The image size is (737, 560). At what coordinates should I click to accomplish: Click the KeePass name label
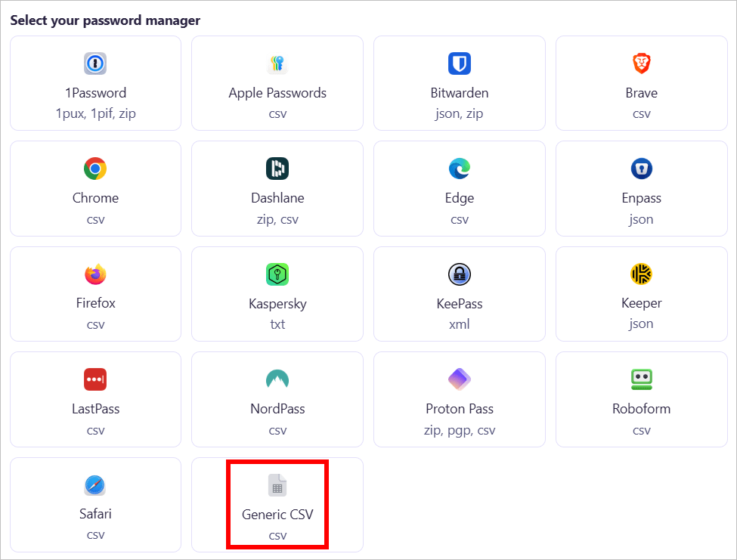(x=460, y=304)
